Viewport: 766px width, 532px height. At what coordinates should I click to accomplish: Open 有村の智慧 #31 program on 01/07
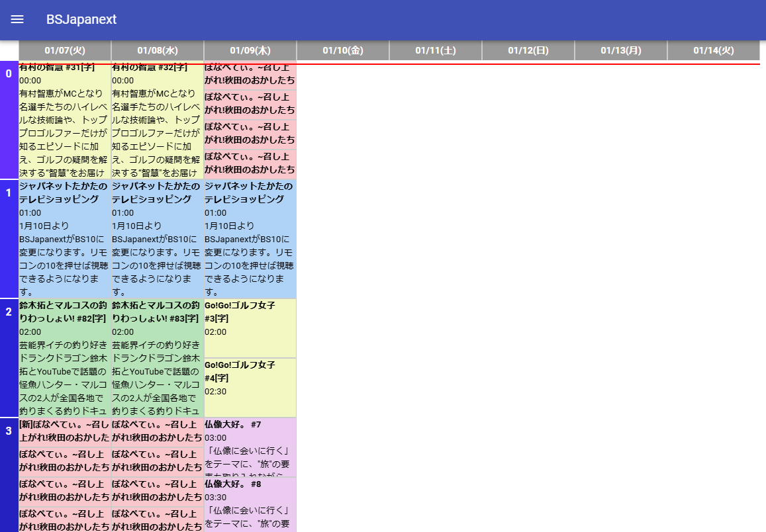pos(65,120)
